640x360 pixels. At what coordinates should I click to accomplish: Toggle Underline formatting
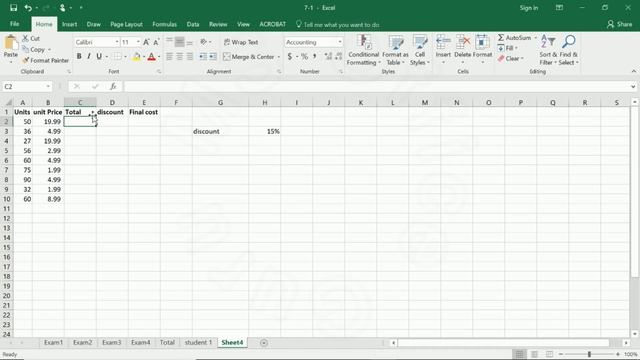(x=99, y=56)
